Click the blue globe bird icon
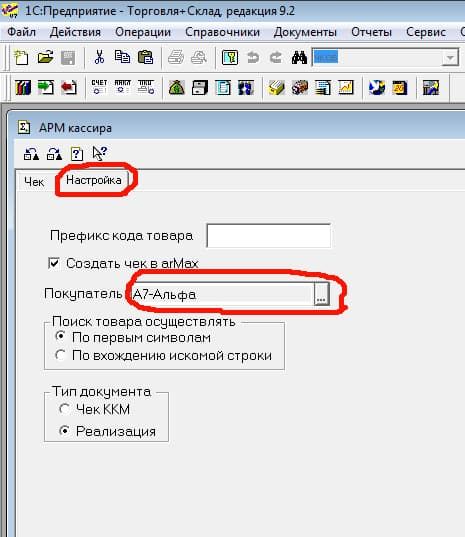 [377, 88]
